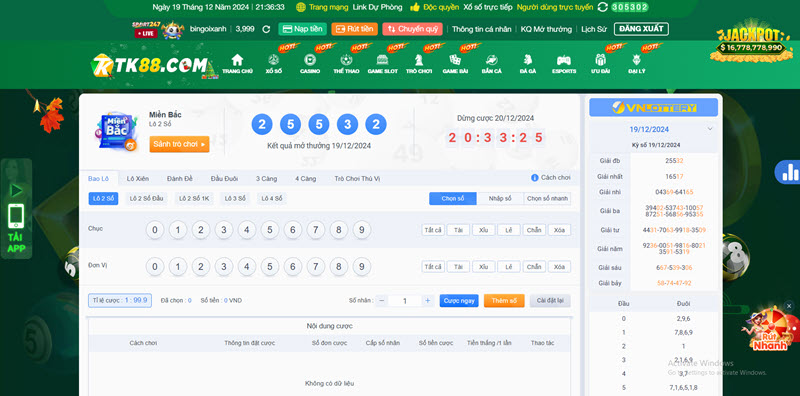Switch to the Đầu Đuôi tab
The image size is (800, 396).
tap(224, 179)
